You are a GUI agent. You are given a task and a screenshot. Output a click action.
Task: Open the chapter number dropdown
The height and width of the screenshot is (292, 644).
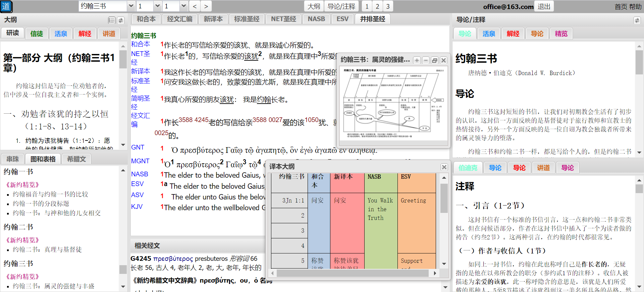pos(157,6)
